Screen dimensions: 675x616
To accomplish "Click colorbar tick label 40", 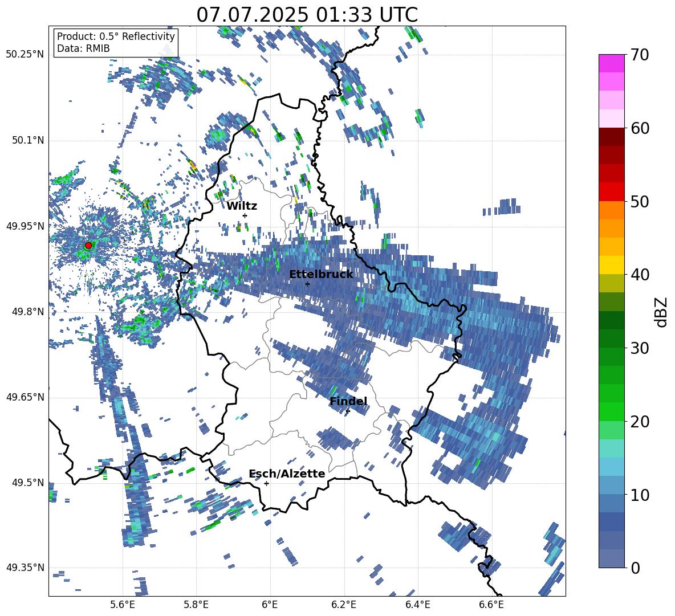I will 640,275.
